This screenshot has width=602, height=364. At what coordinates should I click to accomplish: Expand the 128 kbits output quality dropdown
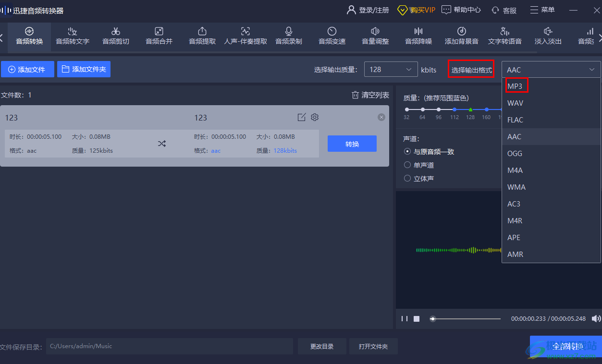391,69
